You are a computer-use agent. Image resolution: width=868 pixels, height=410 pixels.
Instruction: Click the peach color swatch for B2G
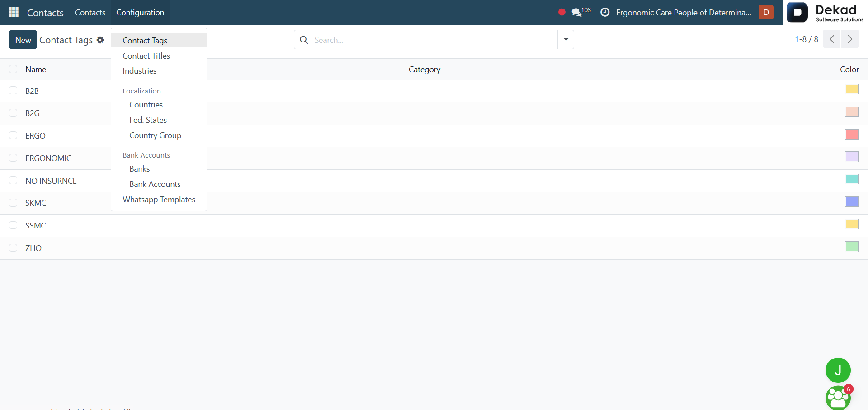click(852, 112)
